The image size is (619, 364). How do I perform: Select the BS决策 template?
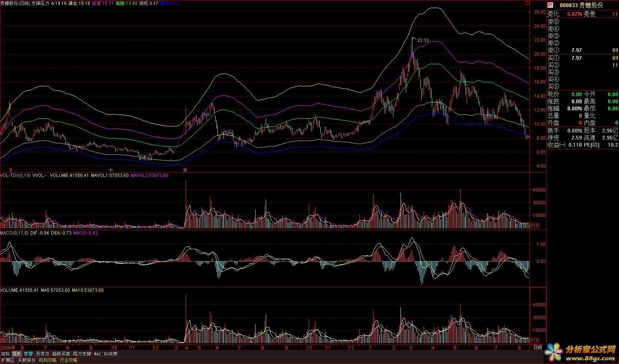click(110, 354)
